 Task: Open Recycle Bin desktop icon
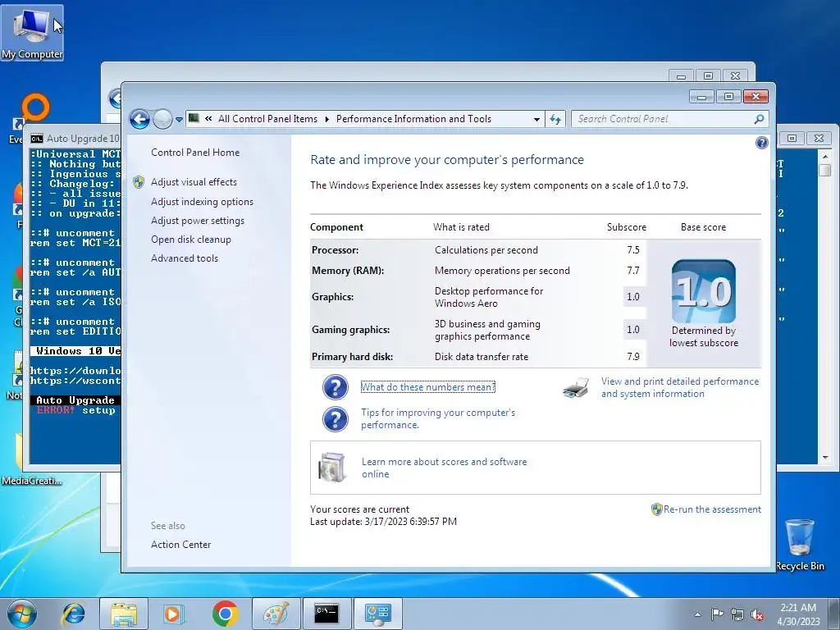pos(800,545)
